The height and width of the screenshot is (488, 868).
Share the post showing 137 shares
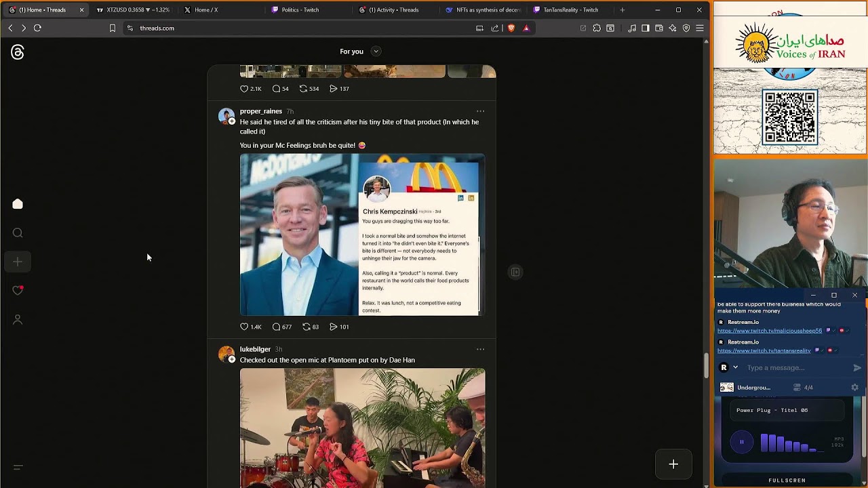click(339, 89)
